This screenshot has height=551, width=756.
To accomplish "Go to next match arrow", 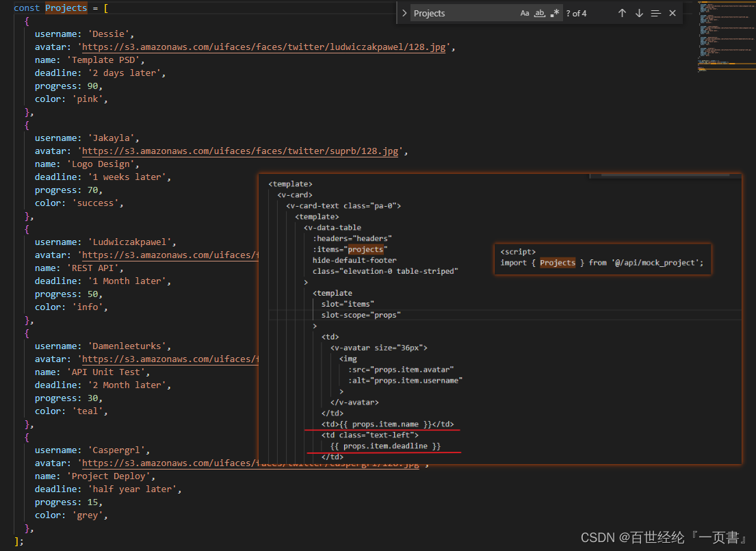I will 639,13.
